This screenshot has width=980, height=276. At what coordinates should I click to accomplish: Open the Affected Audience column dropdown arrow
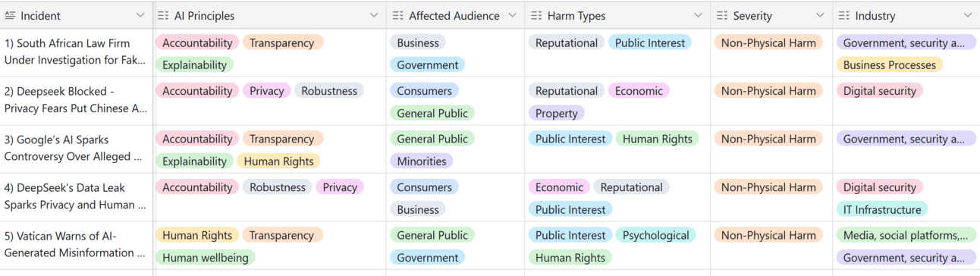(512, 16)
